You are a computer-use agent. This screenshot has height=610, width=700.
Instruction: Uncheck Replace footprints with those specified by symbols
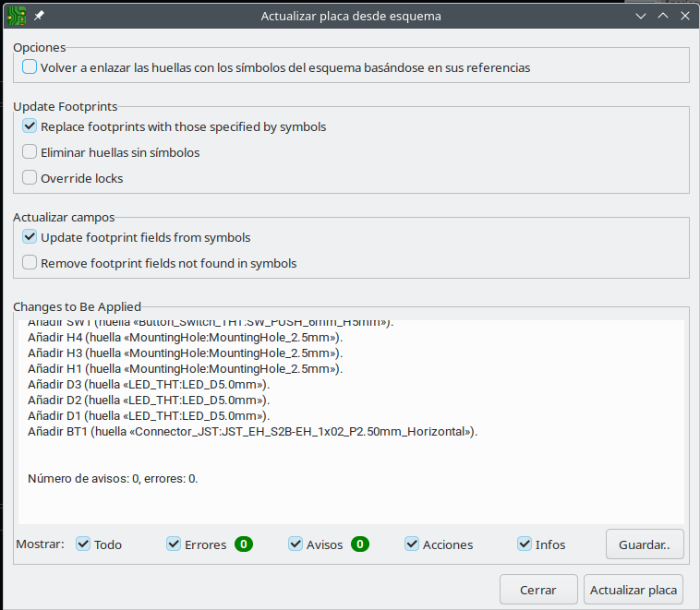point(30,126)
